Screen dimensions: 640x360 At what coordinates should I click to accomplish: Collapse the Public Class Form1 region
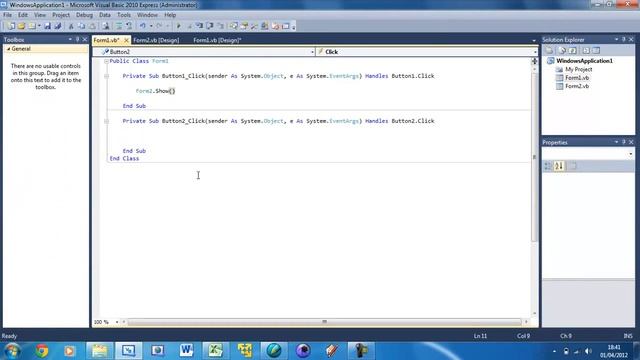click(x=106, y=61)
